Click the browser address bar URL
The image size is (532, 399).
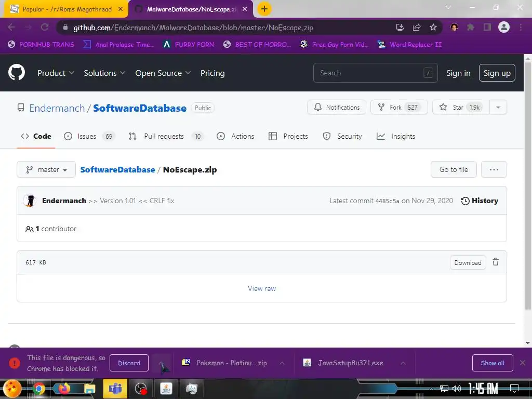click(193, 28)
